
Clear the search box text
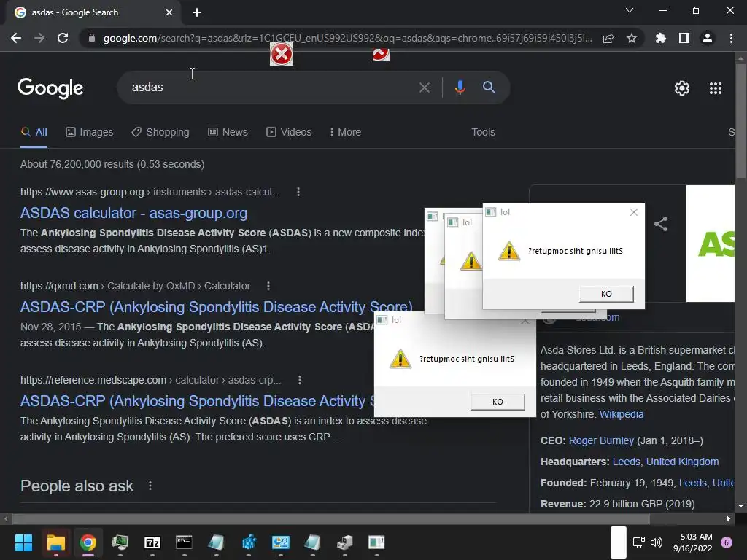coord(424,87)
